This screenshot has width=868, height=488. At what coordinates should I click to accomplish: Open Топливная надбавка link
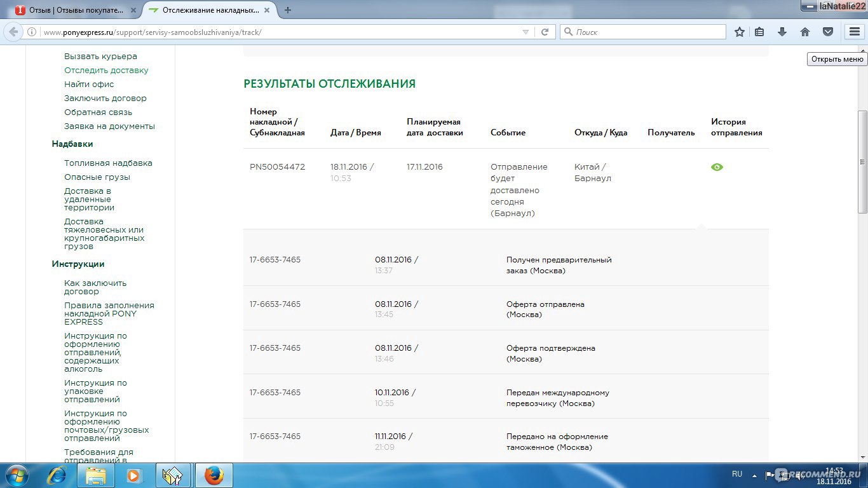point(108,163)
